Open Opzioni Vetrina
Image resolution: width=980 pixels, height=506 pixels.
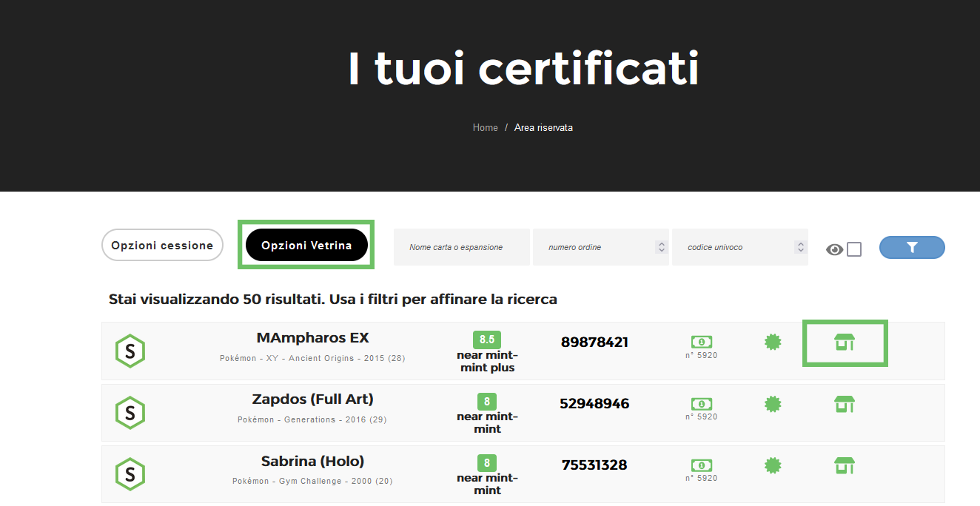(306, 245)
